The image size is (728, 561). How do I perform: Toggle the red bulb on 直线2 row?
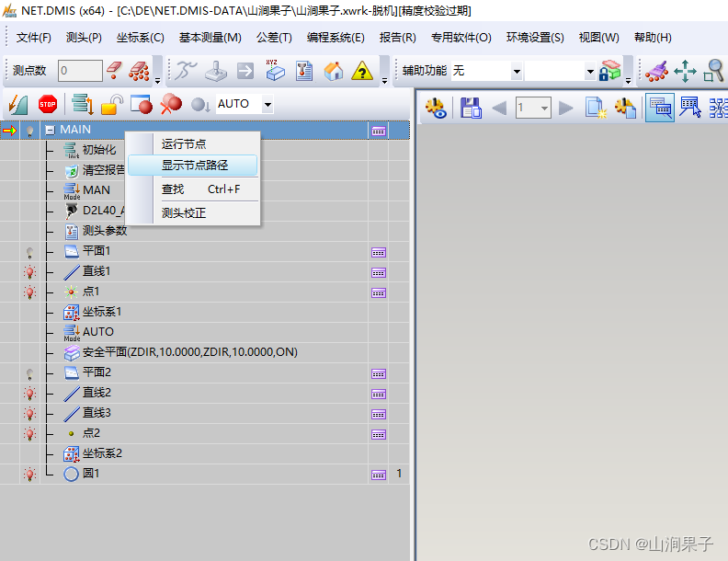29,394
